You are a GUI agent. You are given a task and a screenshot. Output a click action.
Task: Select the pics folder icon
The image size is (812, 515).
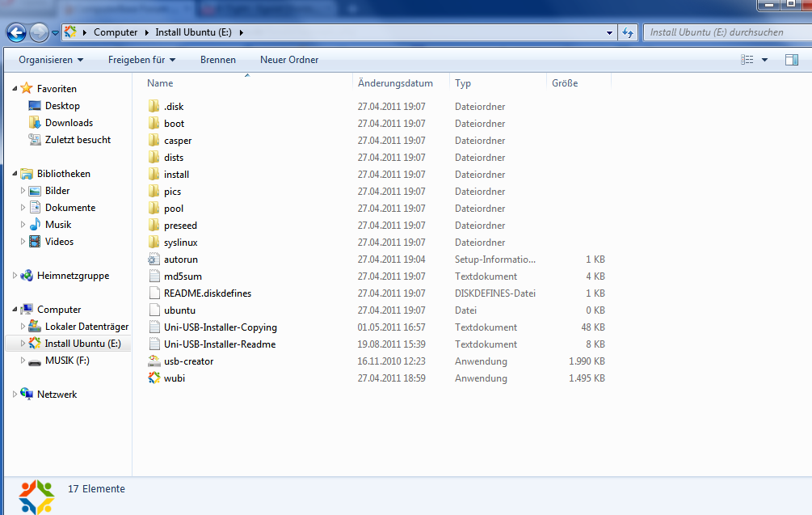click(x=154, y=192)
